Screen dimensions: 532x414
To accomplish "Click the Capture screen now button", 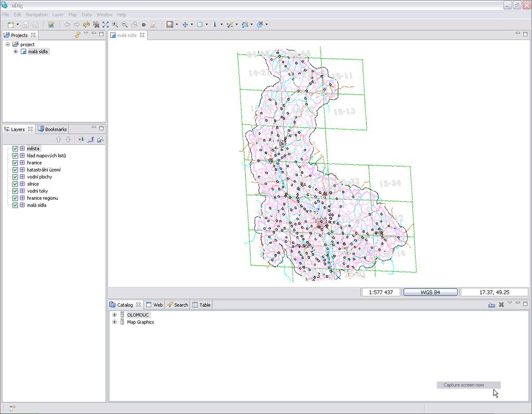I will coord(468,385).
